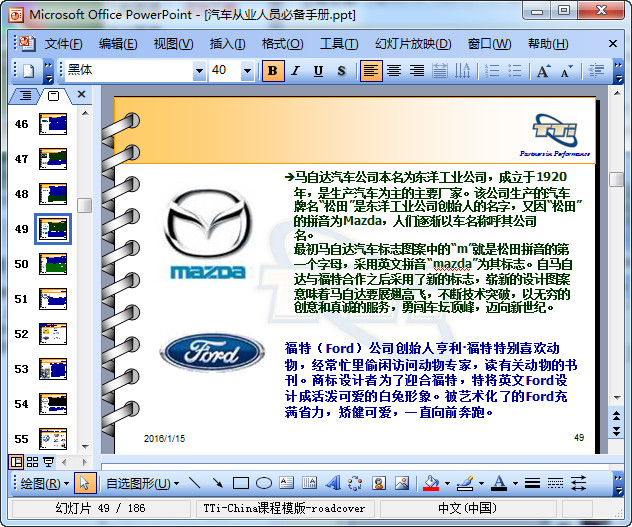Go to next slide using double-arrow

coord(617,431)
